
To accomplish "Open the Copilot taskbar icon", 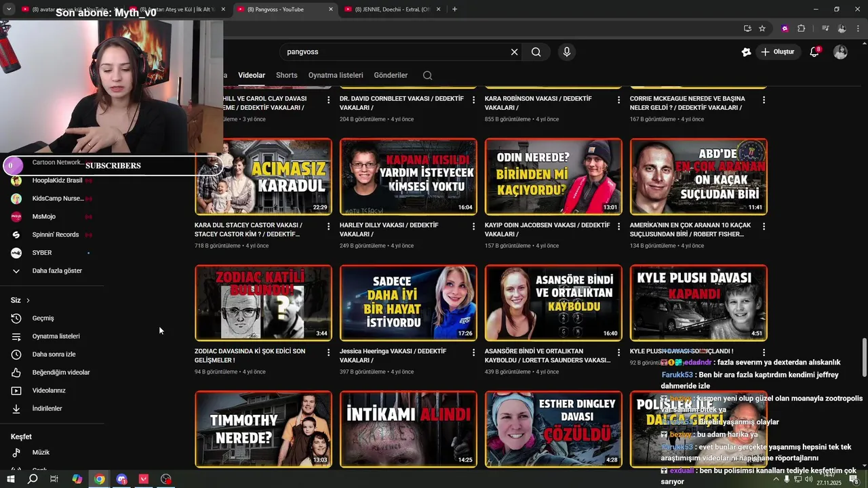I will point(77,479).
